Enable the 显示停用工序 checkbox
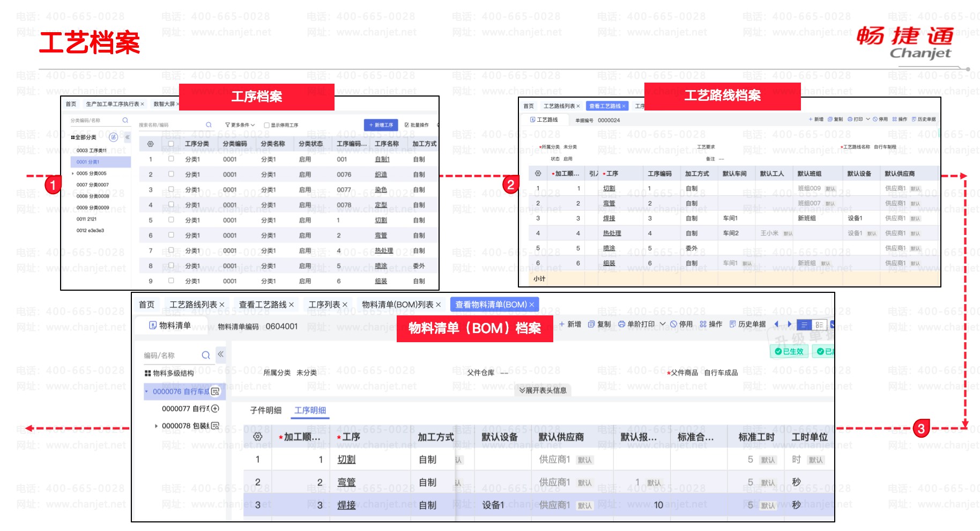The width and height of the screenshot is (980, 531). click(266, 125)
